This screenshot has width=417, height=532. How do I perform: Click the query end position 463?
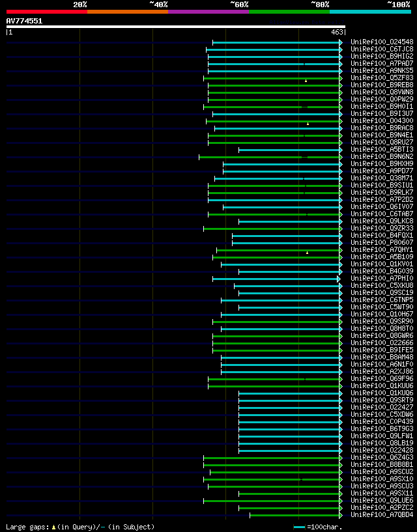(338, 32)
